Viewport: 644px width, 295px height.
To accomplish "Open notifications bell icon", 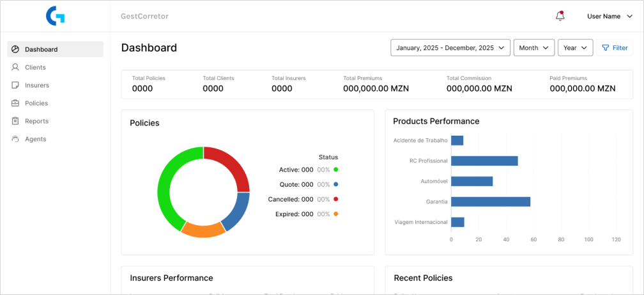I will point(560,16).
